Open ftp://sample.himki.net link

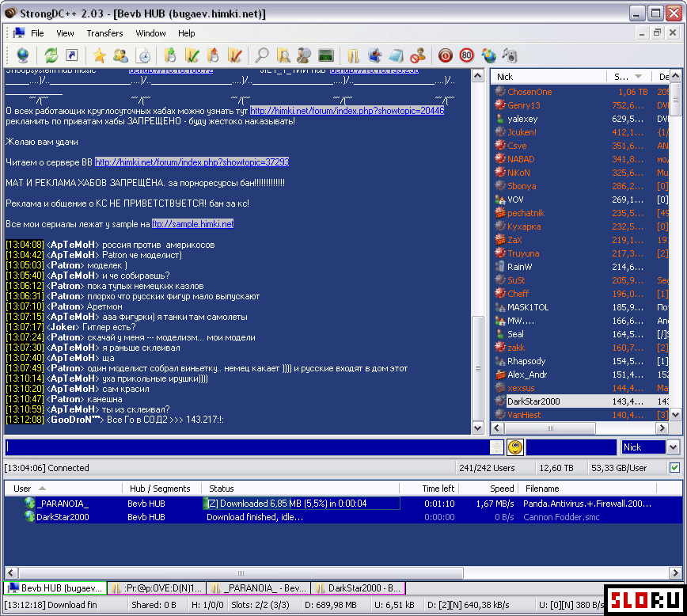click(193, 224)
